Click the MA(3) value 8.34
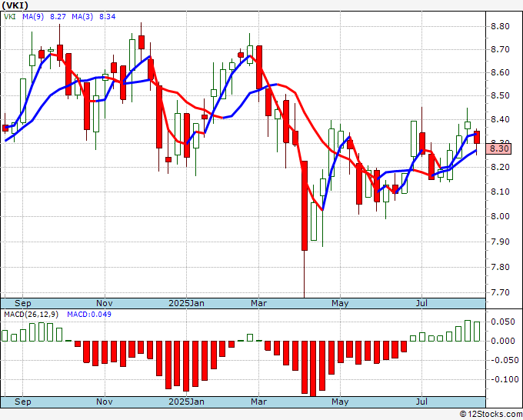The height and width of the screenshot is (420, 523). click(x=108, y=16)
